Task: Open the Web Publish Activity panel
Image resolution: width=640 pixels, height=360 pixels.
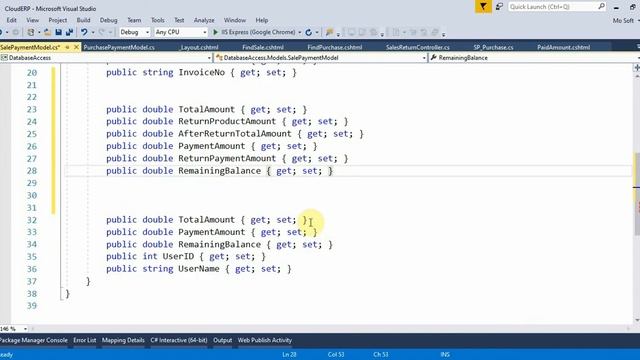Action: click(x=265, y=340)
